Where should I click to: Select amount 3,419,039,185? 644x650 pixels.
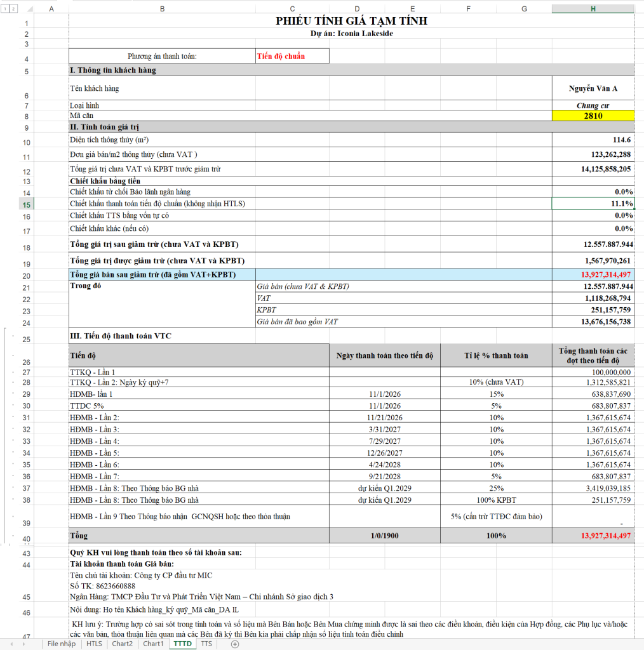point(593,488)
